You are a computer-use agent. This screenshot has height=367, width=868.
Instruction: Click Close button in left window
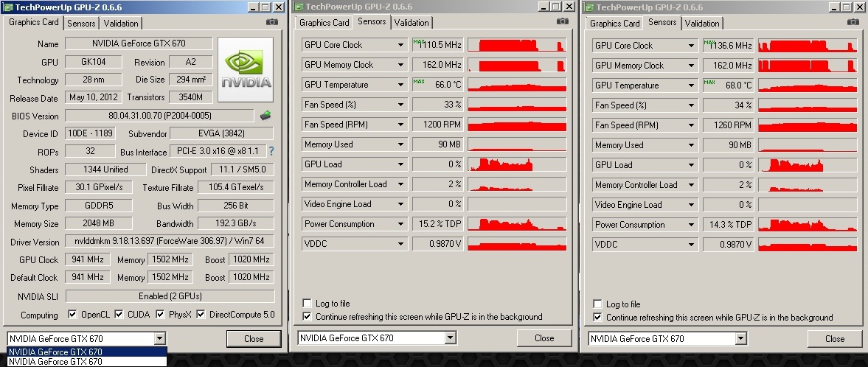coord(254,339)
